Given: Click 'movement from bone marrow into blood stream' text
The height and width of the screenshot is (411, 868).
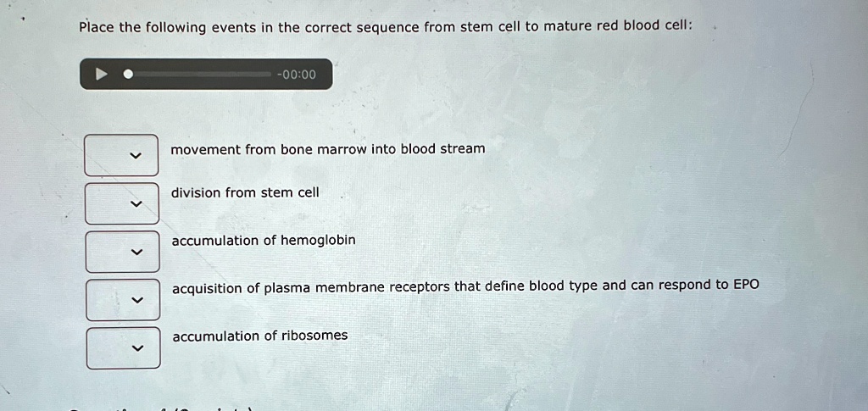Looking at the screenshot, I should click(328, 149).
